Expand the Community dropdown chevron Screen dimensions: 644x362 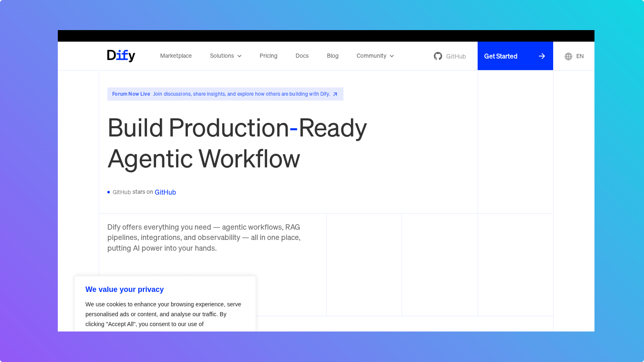(392, 56)
